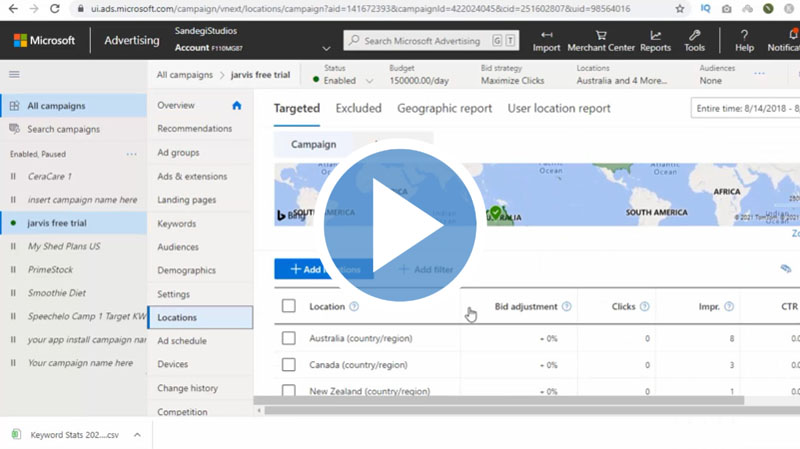Viewport: 800px width, 449px height.
Task: Click All campaigns breadcrumb link
Action: [x=185, y=74]
